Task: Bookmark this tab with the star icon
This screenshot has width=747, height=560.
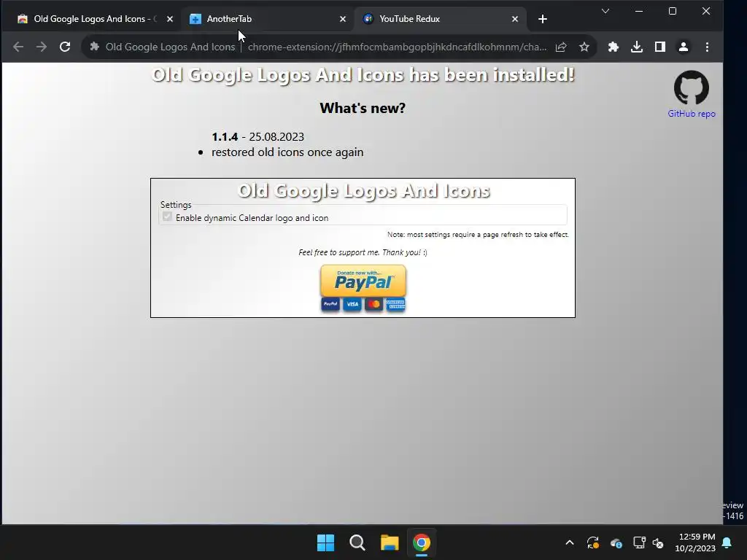Action: pyautogui.click(x=584, y=47)
